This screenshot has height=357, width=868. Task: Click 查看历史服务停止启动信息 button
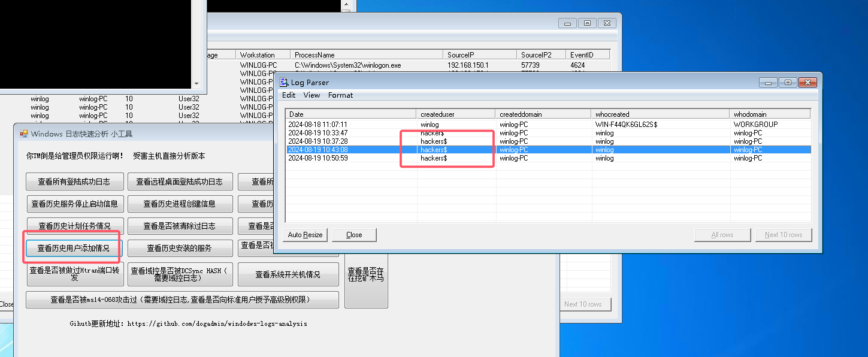pyautogui.click(x=75, y=204)
